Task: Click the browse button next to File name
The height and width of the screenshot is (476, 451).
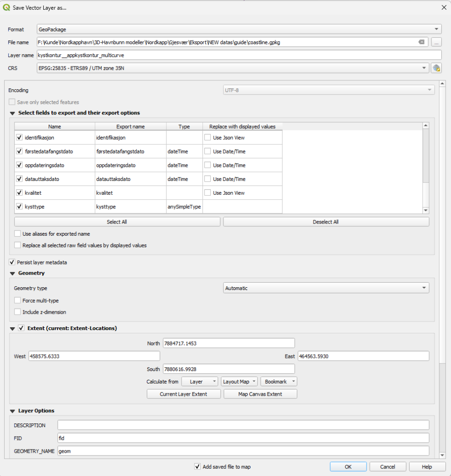Action: (436, 42)
